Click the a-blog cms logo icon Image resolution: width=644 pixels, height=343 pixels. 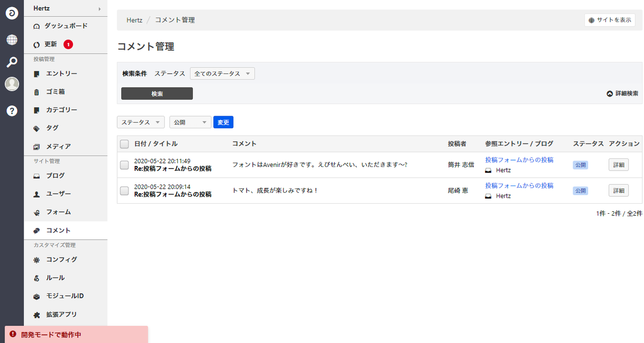click(x=12, y=13)
